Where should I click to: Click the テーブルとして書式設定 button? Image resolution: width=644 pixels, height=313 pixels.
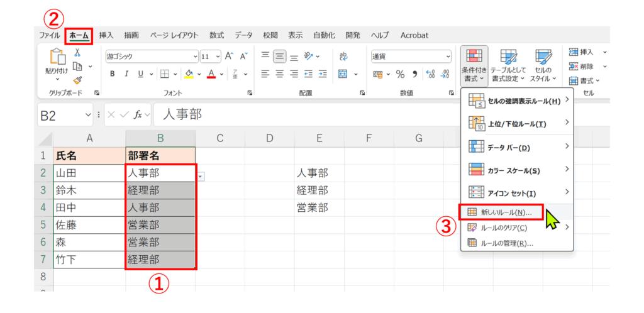click(x=508, y=66)
